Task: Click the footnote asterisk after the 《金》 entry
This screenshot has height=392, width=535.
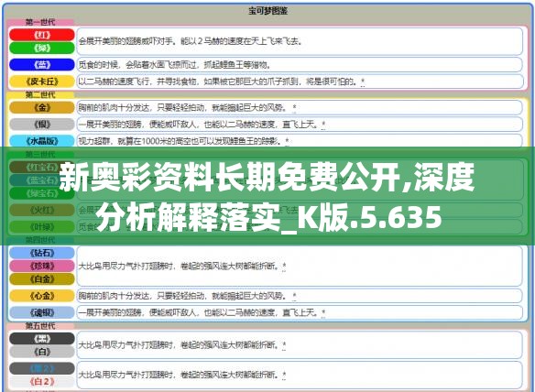Action: pyautogui.click(x=294, y=108)
